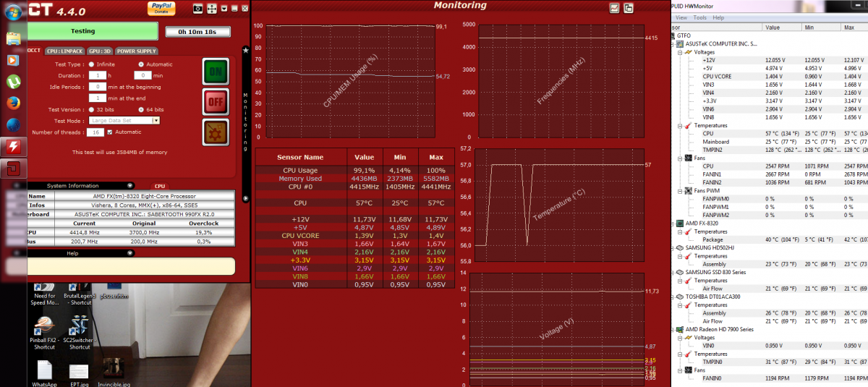Open Windows Explorer from the taskbar
868x387 pixels.
pos(12,38)
